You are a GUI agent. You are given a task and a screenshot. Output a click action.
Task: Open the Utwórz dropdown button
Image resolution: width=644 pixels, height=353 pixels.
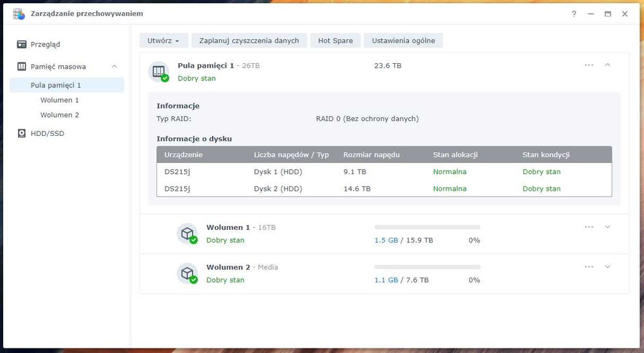[164, 41]
